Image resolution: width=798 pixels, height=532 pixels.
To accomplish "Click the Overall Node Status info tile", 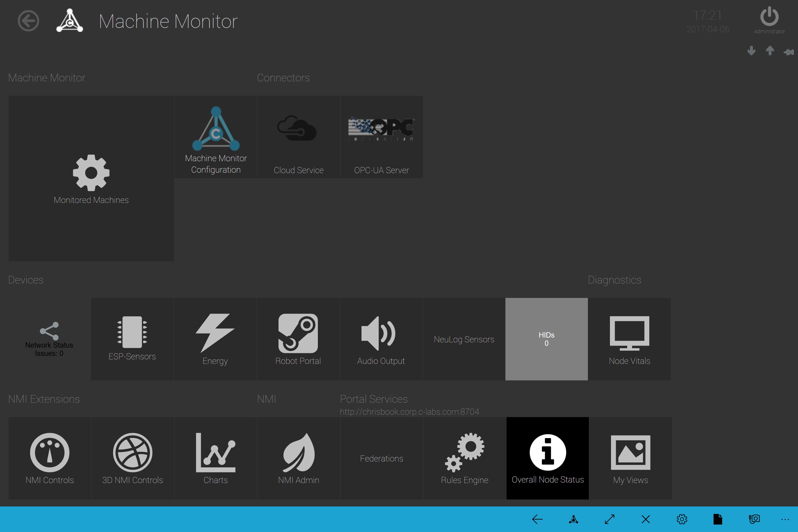I will tap(548, 458).
